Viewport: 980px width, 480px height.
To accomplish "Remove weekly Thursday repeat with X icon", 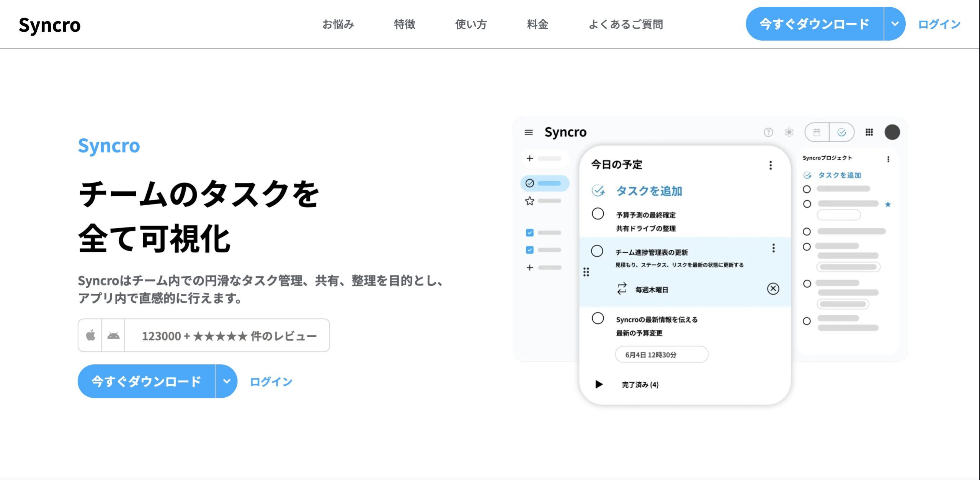I will point(773,288).
